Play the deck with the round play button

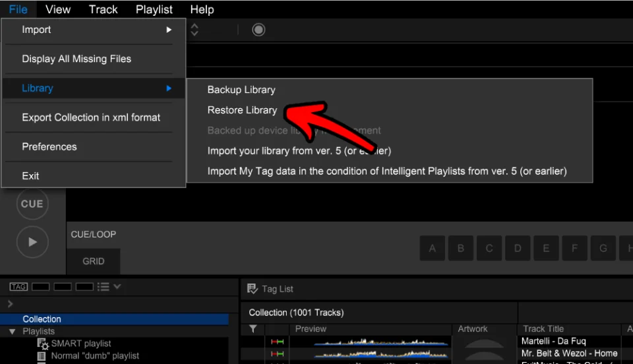pos(32,242)
